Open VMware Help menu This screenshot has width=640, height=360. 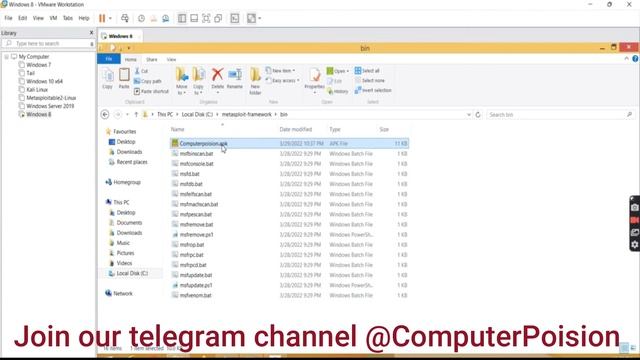click(x=84, y=18)
